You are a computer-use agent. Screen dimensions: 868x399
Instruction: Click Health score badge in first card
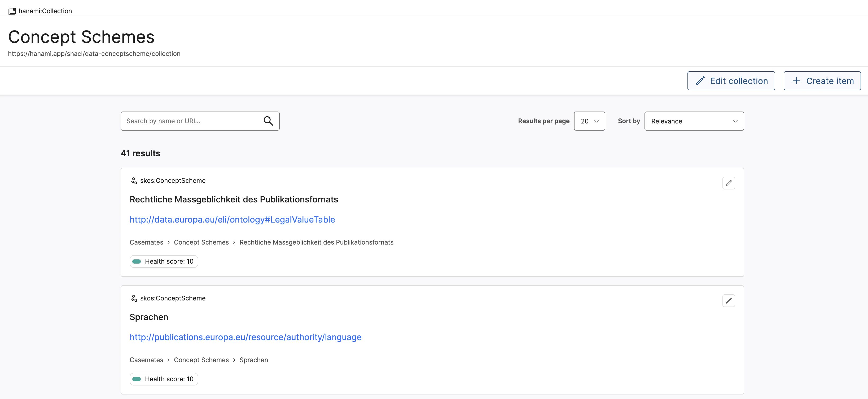pos(164,261)
